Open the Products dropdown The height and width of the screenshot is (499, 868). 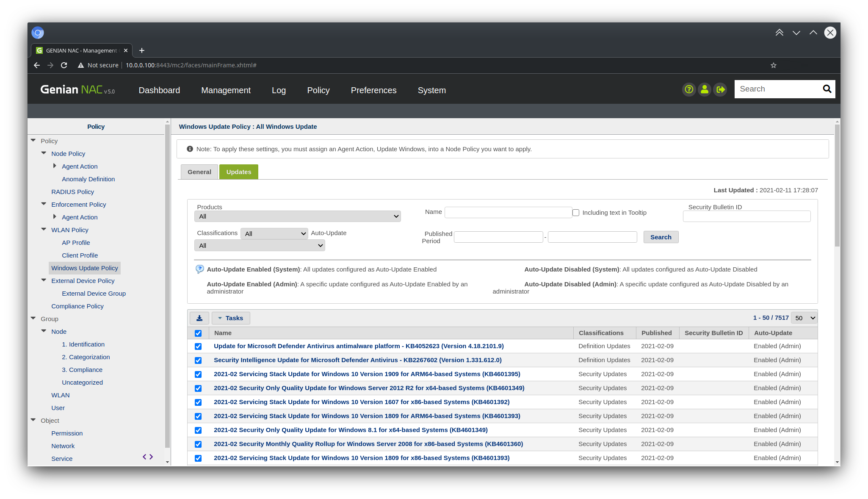pyautogui.click(x=298, y=216)
